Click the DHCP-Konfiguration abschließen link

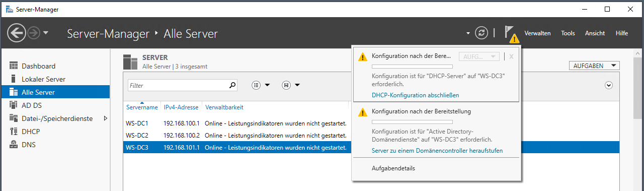point(415,95)
